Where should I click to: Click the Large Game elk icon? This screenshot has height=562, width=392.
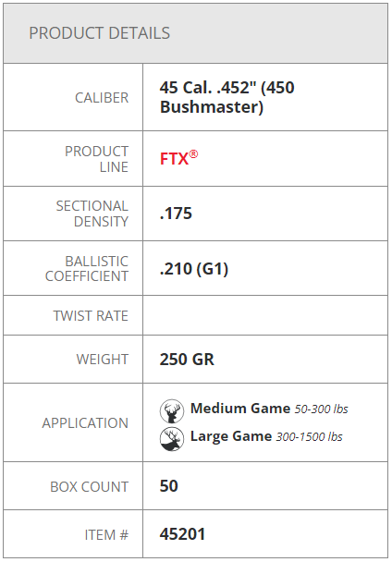tap(172, 439)
